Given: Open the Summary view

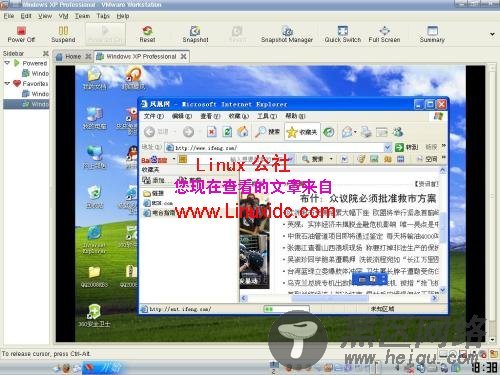Looking at the screenshot, I should pos(432,34).
